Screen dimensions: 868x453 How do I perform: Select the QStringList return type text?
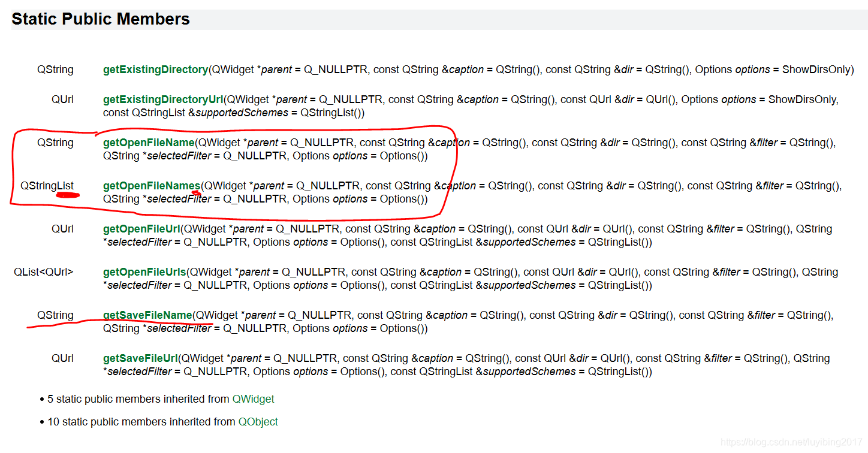47,186
